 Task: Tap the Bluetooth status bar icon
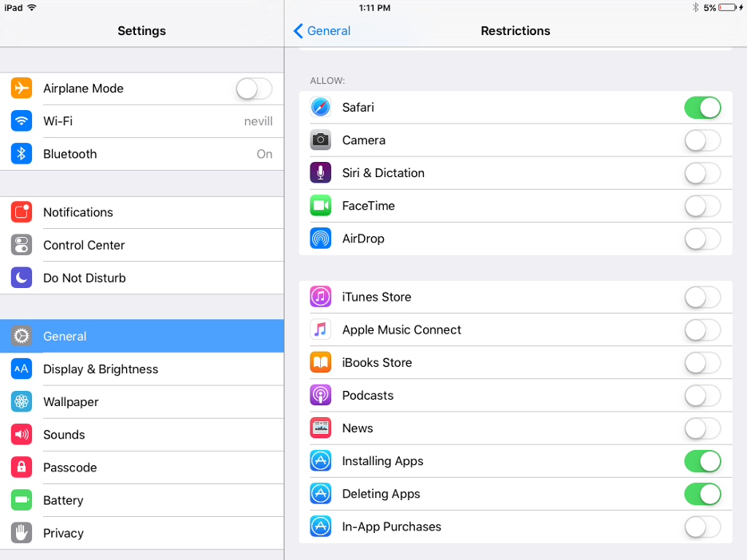tap(696, 8)
